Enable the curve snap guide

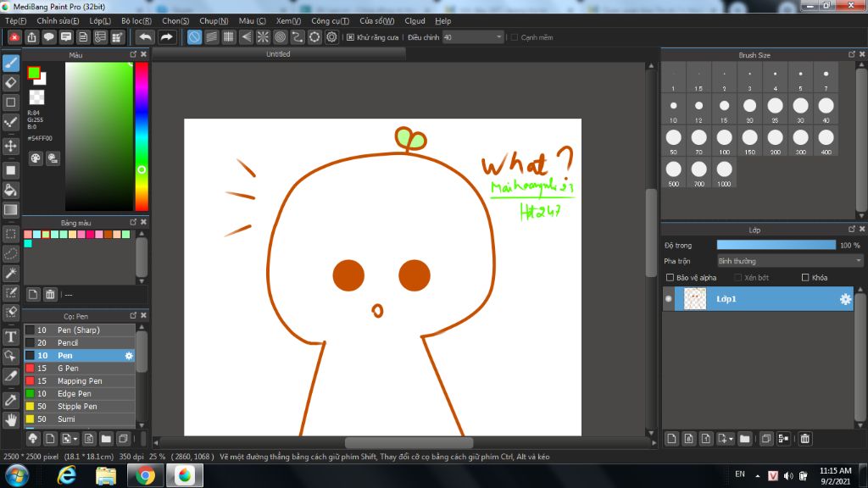click(x=298, y=37)
